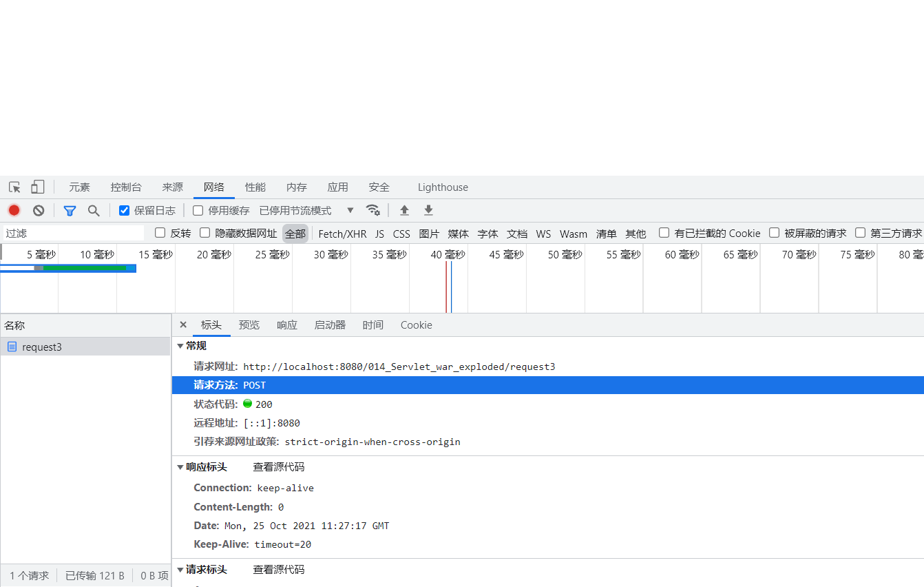Export HAR file with download arrow
924x587 pixels.
tap(428, 210)
